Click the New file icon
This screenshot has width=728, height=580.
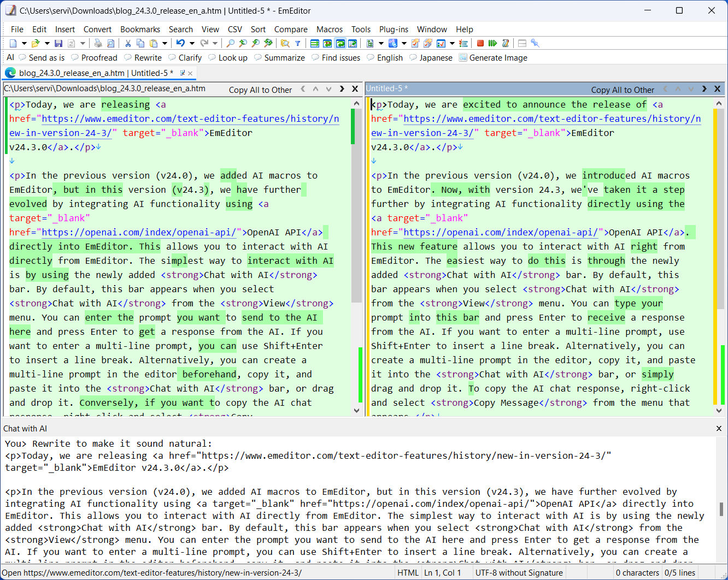(13, 43)
